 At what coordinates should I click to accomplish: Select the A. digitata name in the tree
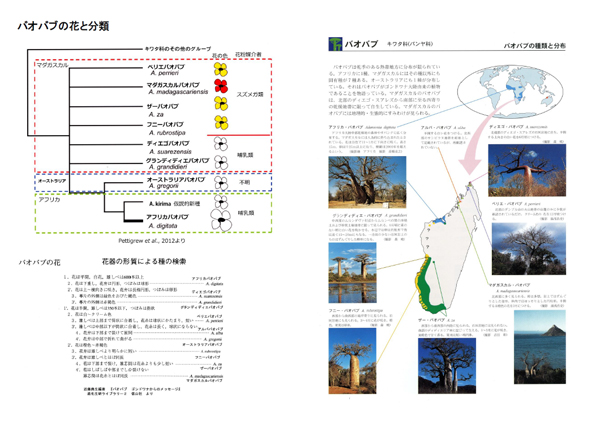tap(163, 226)
